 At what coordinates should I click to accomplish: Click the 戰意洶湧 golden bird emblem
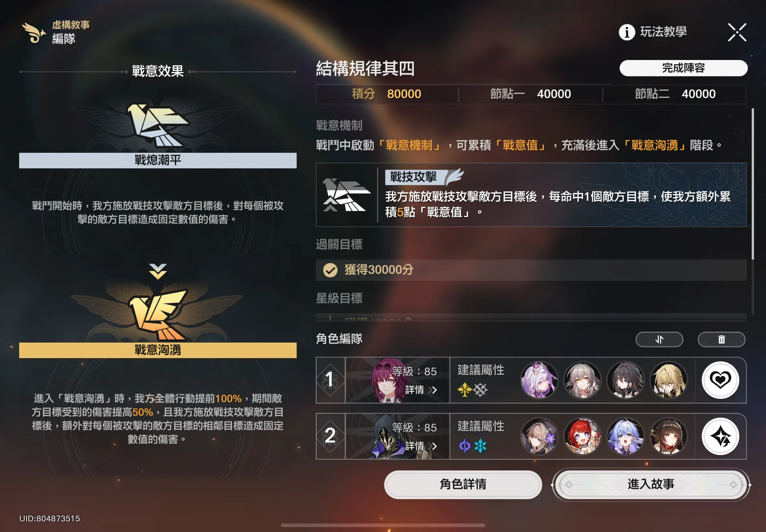(x=158, y=315)
